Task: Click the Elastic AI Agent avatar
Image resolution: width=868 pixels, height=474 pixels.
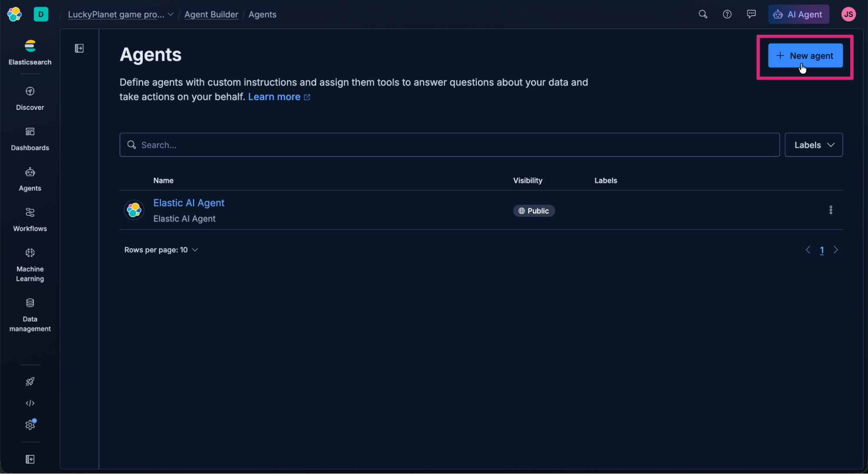Action: (x=134, y=210)
